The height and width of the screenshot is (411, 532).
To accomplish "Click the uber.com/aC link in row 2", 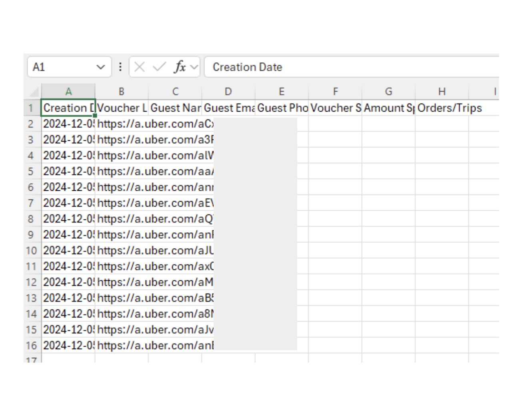I will (155, 124).
